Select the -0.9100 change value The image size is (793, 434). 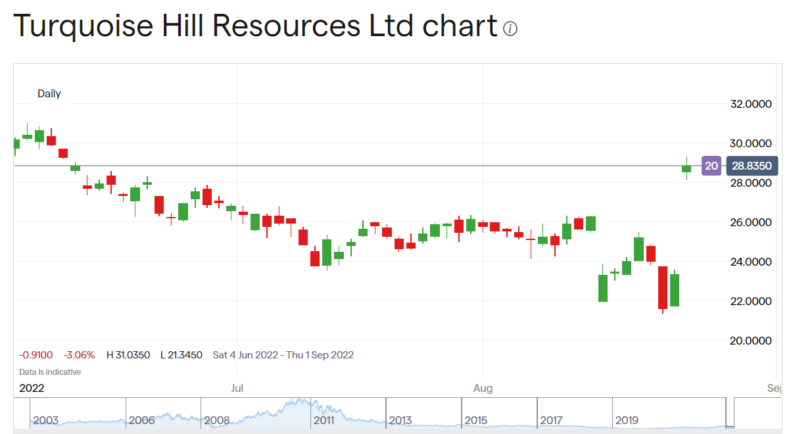click(36, 355)
